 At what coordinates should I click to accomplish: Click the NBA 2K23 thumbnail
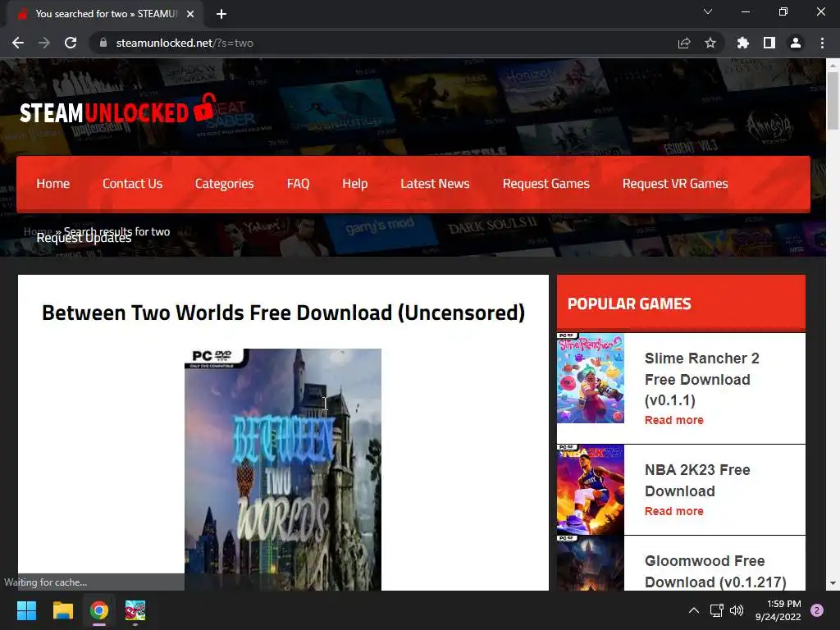pos(591,490)
